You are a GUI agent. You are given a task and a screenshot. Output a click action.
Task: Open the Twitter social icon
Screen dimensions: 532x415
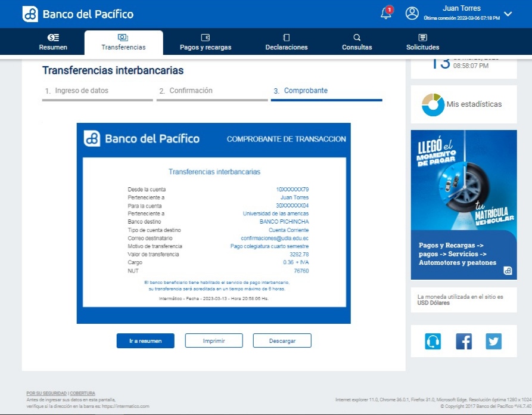tap(493, 341)
